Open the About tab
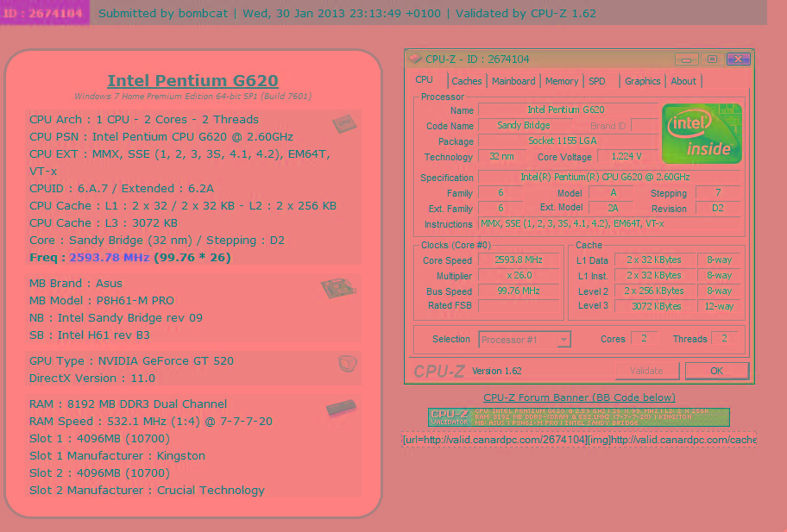 tap(683, 81)
